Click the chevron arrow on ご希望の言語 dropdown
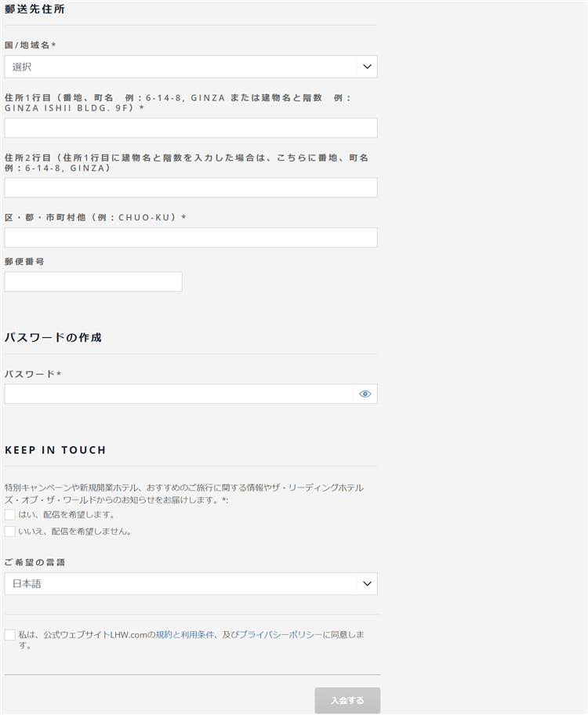 point(366,584)
